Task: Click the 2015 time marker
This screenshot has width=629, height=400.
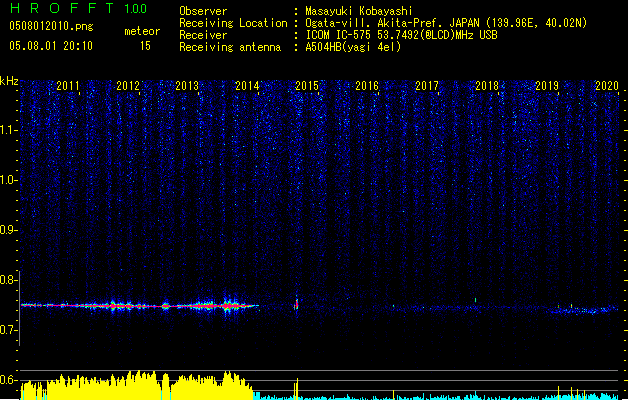Action: pyautogui.click(x=307, y=86)
